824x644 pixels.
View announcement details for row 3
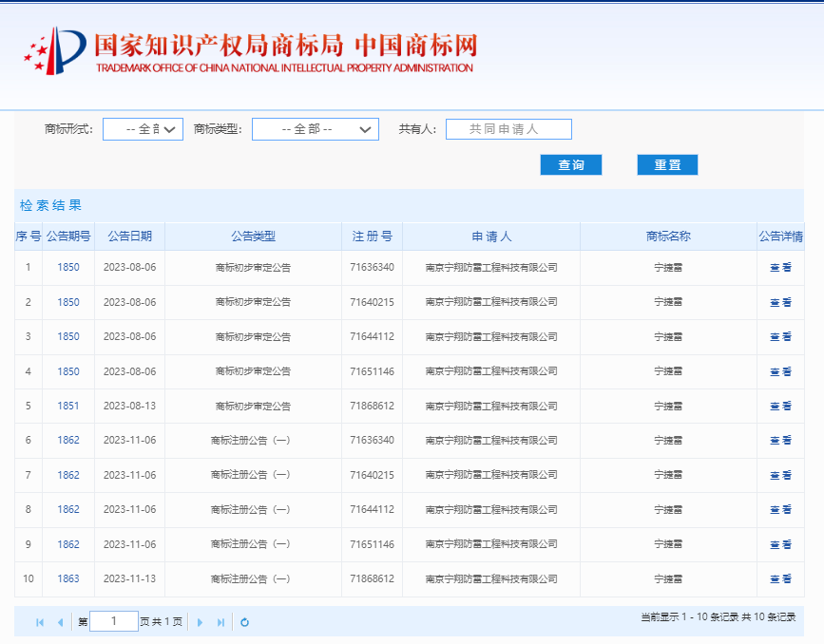coord(781,336)
